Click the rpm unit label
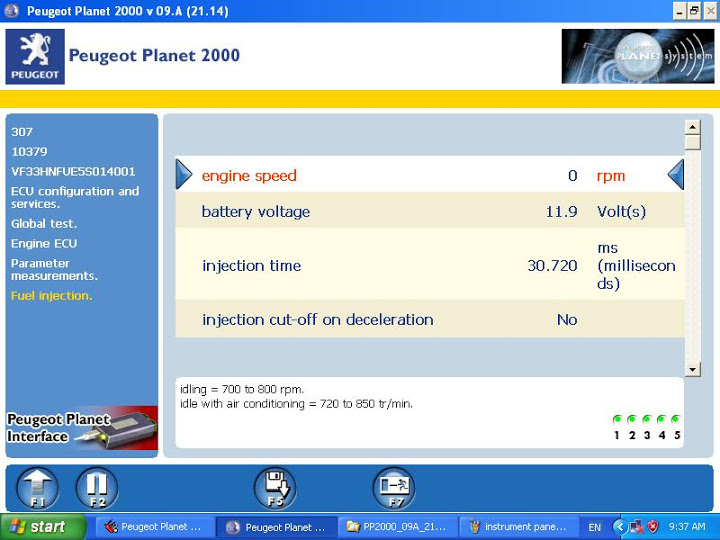720x540 pixels. pos(611,176)
